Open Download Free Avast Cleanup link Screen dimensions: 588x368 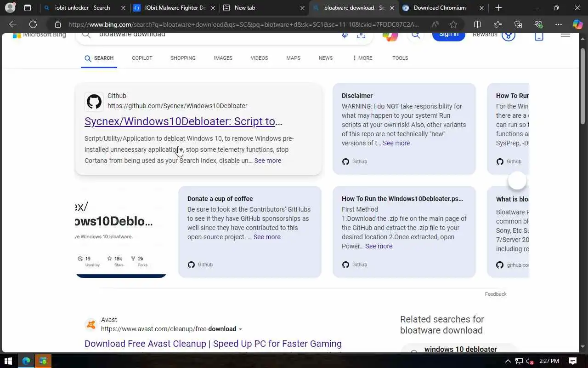[213, 344]
